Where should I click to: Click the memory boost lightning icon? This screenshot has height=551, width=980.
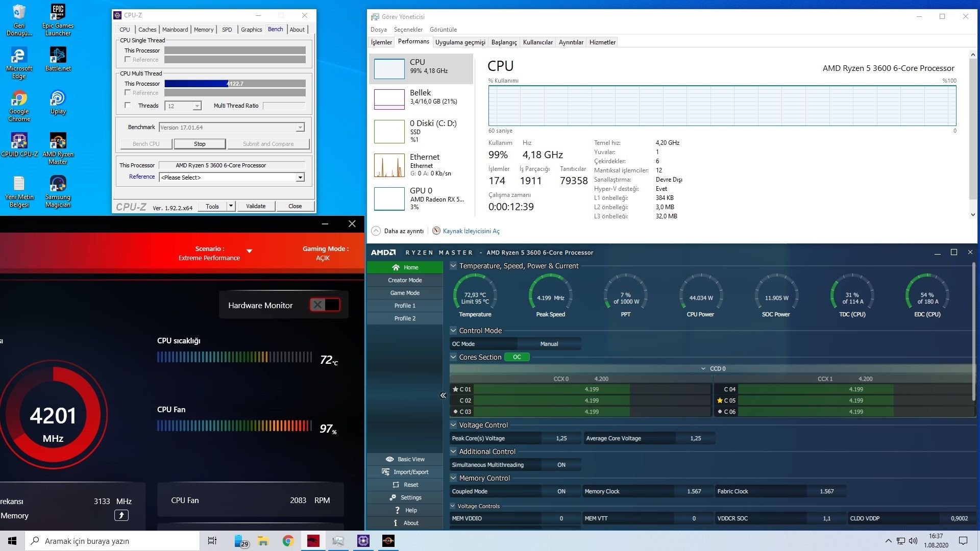(x=121, y=515)
